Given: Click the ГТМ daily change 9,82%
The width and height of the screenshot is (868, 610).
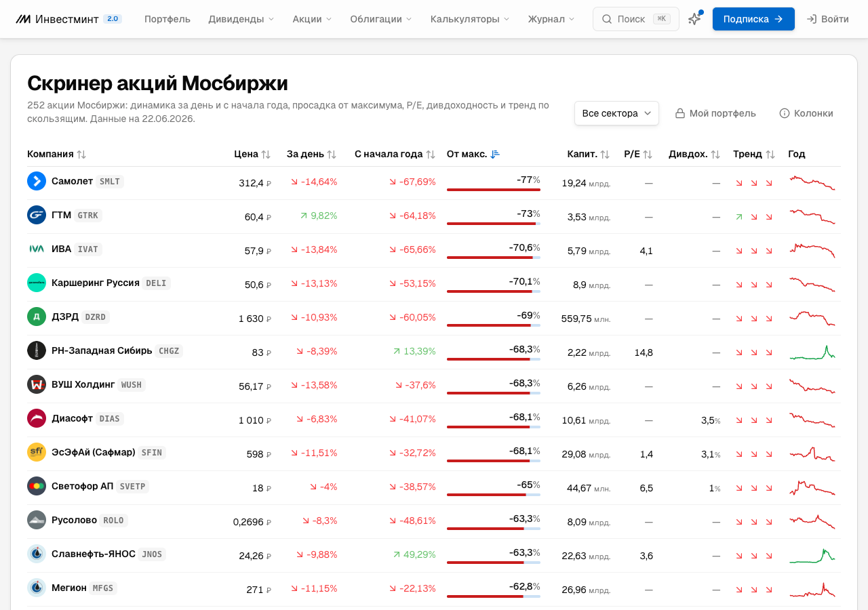Looking at the screenshot, I should pyautogui.click(x=318, y=216).
